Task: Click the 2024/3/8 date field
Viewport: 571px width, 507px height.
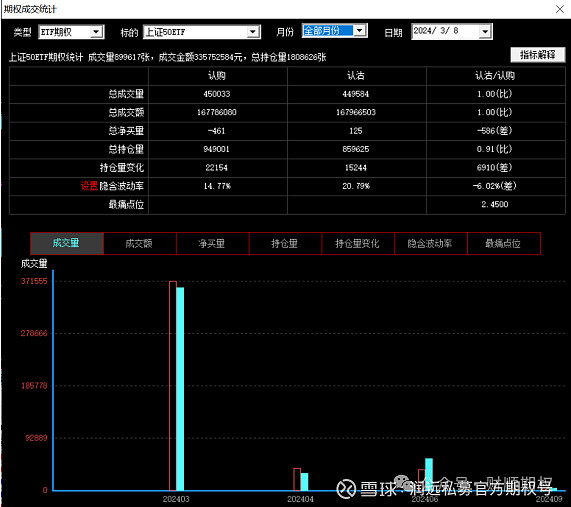Action: [x=445, y=31]
